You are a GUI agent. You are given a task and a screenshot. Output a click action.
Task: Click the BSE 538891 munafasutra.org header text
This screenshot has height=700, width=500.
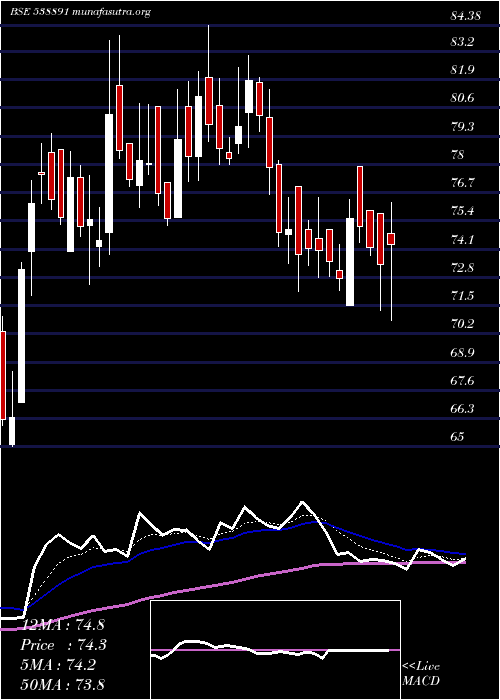[80, 12]
